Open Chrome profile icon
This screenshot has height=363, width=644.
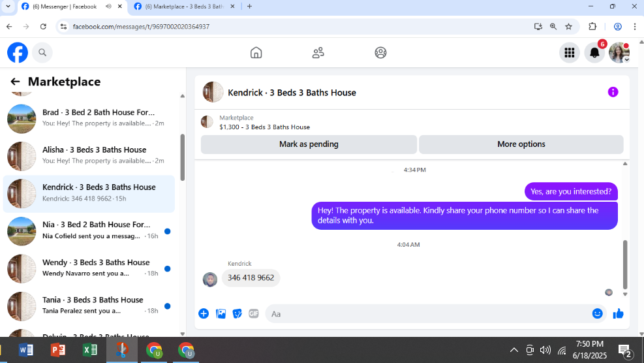click(x=617, y=27)
